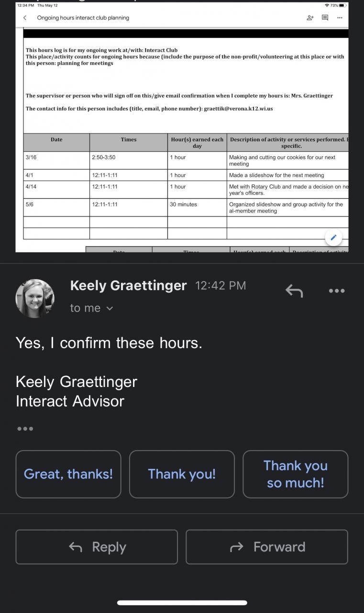The image size is (364, 613).
Task: Open the document more options menu
Action: click(340, 18)
